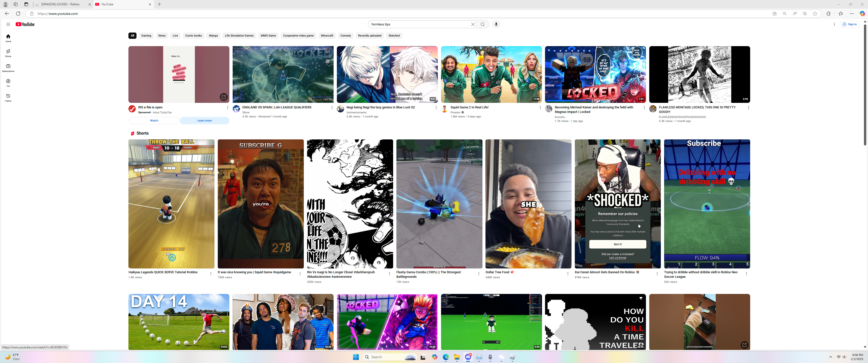
Task: Click Sign in
Action: (x=850, y=24)
